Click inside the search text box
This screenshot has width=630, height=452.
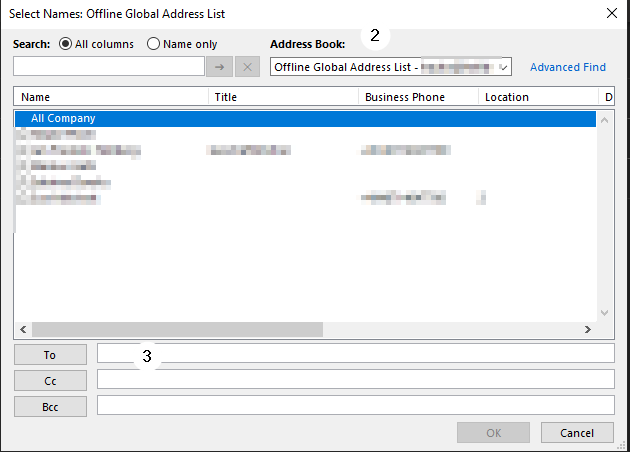pyautogui.click(x=108, y=67)
